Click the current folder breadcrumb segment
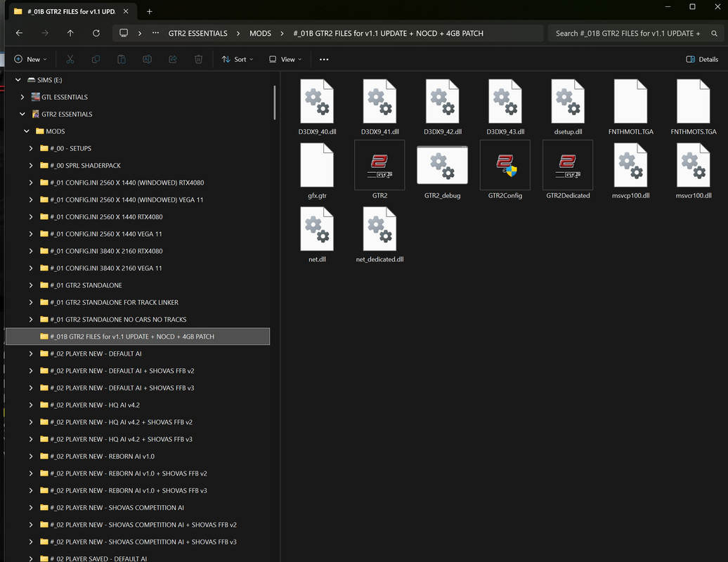Image resolution: width=728 pixels, height=562 pixels. pos(388,34)
